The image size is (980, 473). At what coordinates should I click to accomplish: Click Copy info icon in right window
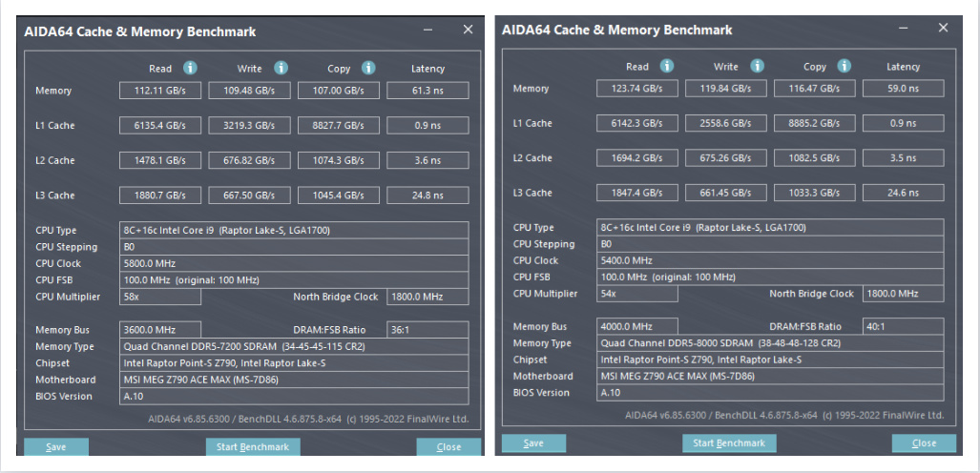point(844,66)
